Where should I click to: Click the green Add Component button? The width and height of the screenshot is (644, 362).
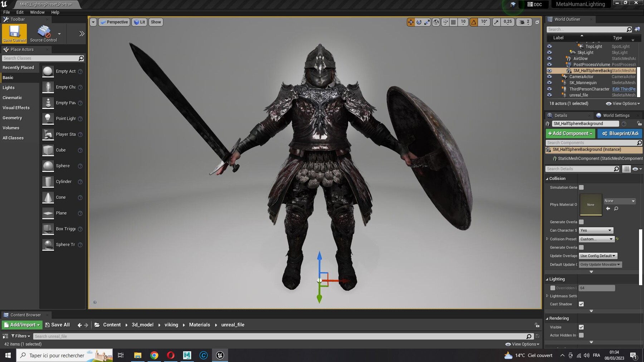click(x=570, y=133)
